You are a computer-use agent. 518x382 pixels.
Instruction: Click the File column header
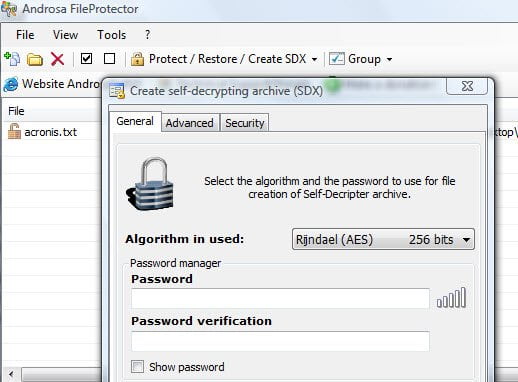(x=52, y=111)
